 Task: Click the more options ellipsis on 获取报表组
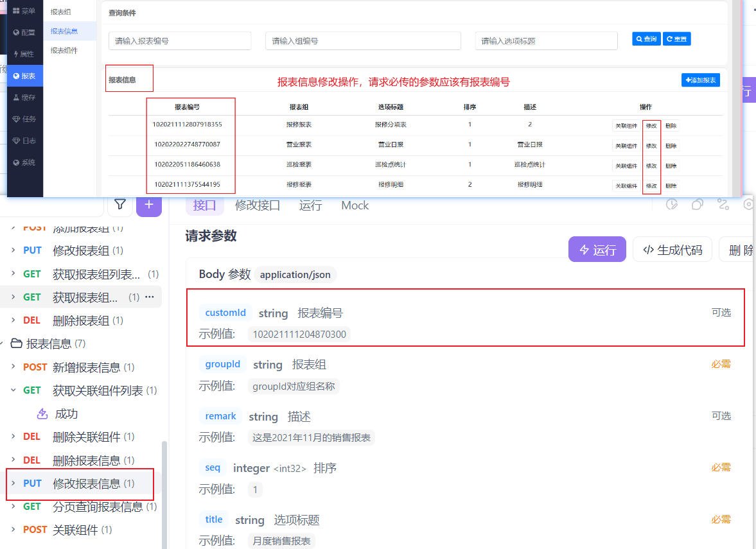(150, 297)
